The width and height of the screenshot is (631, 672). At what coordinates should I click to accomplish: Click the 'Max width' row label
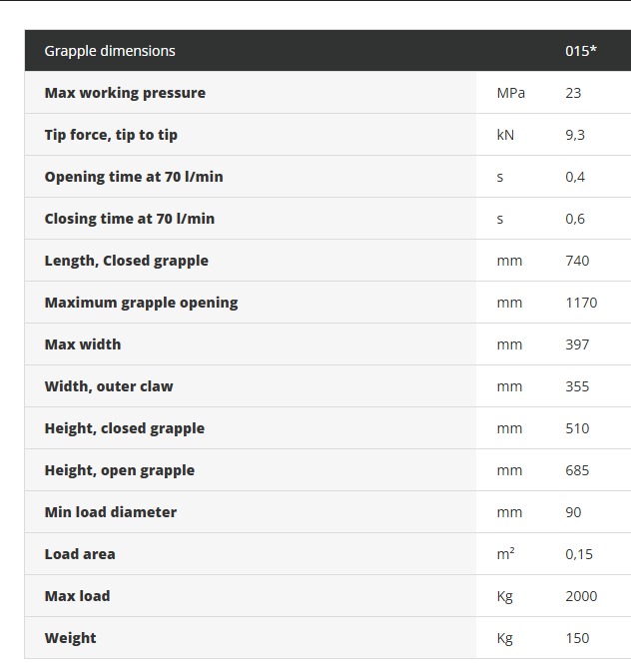[x=83, y=344]
